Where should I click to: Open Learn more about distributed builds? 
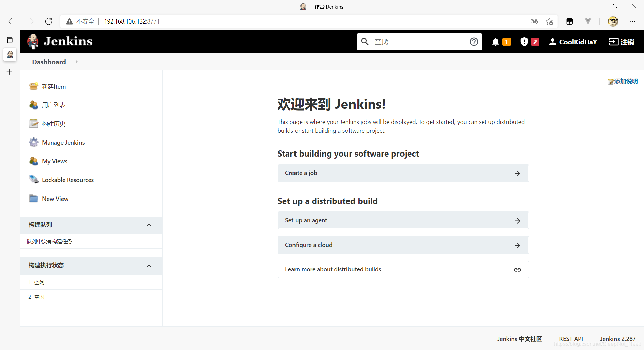[x=403, y=269]
